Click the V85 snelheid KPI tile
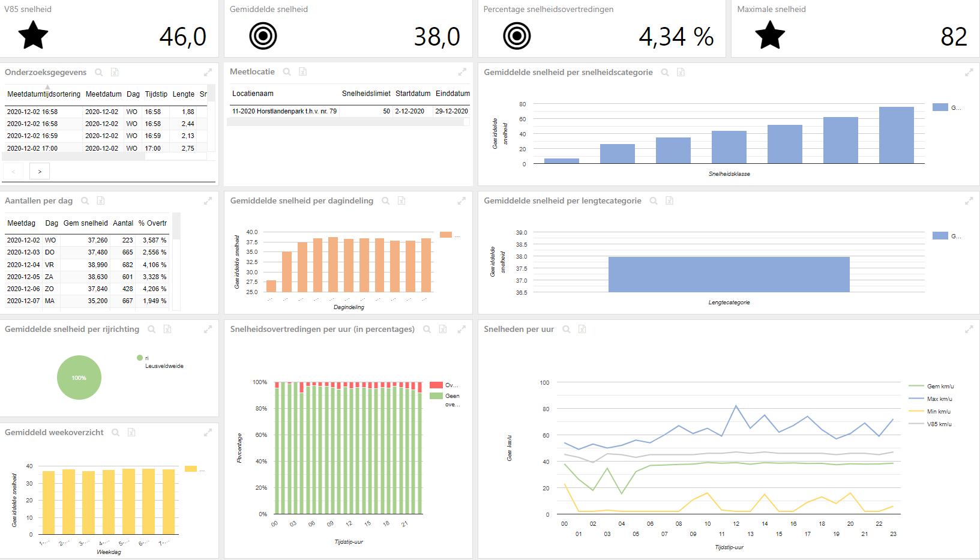 tap(109, 29)
